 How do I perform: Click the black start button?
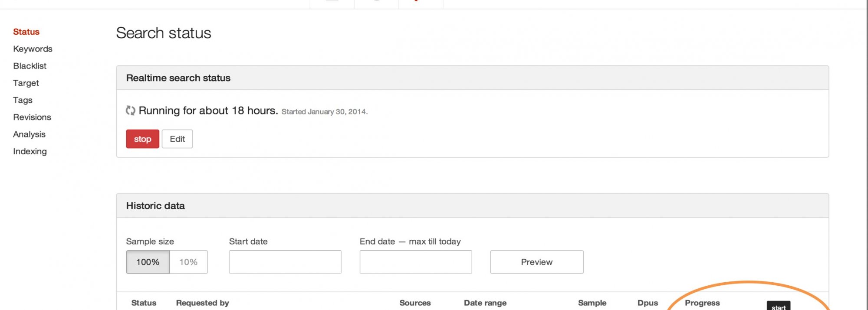point(778,307)
